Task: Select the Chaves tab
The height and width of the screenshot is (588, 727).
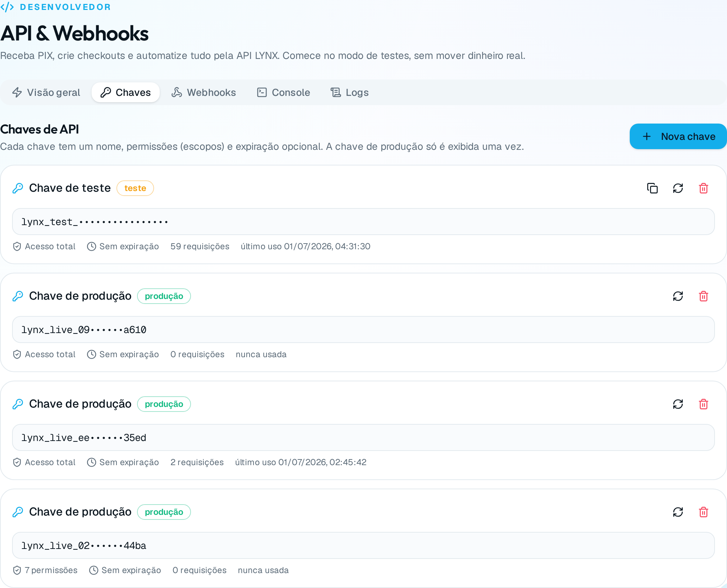Action: pos(126,92)
